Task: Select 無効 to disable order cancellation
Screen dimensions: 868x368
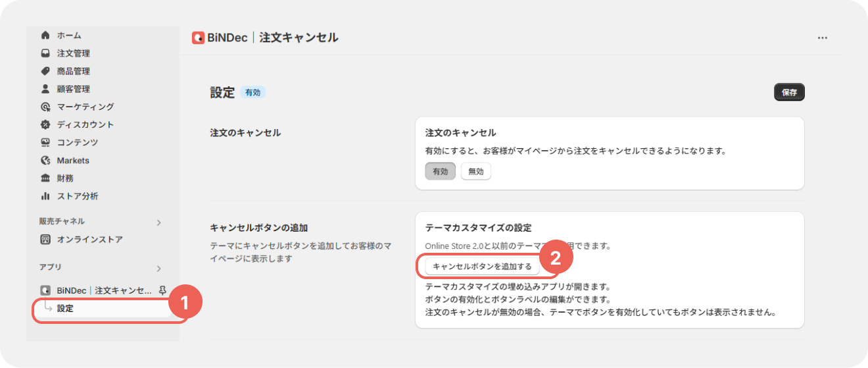Action: [475, 171]
